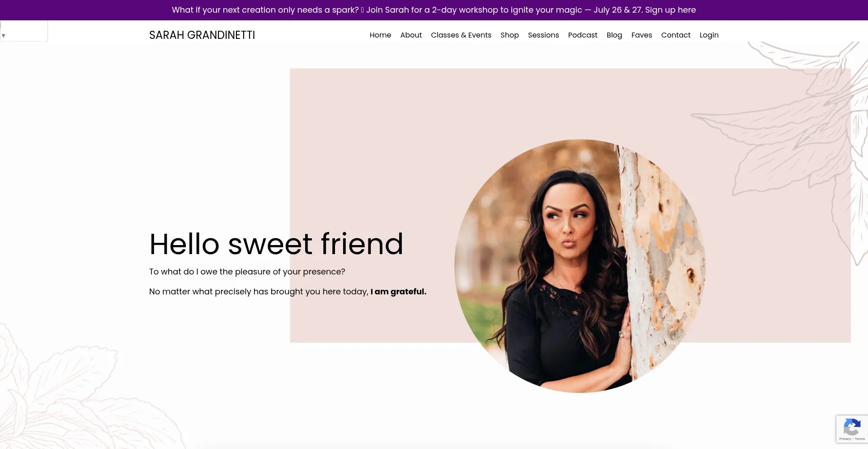Go to the About page
The width and height of the screenshot is (868, 449).
coord(411,35)
